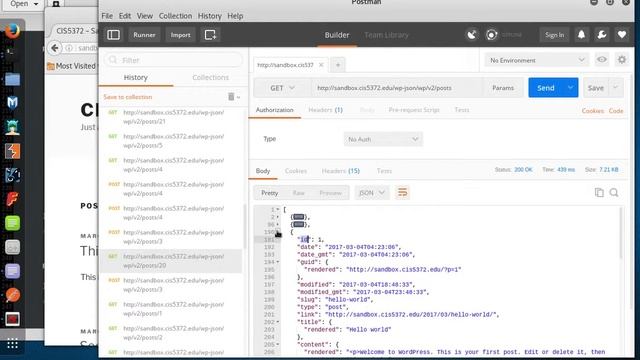This screenshot has width=640, height=360.
Task: Select the response Cookies tab
Action: coord(296,171)
